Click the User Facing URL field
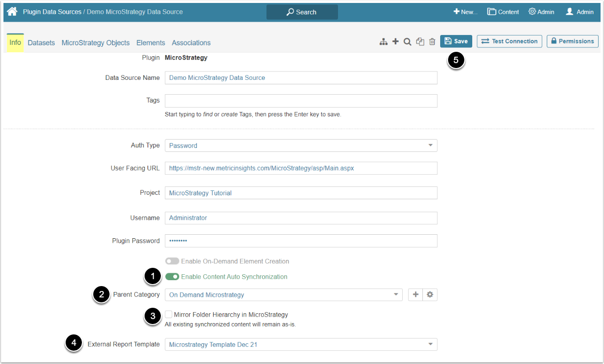 tap(301, 168)
